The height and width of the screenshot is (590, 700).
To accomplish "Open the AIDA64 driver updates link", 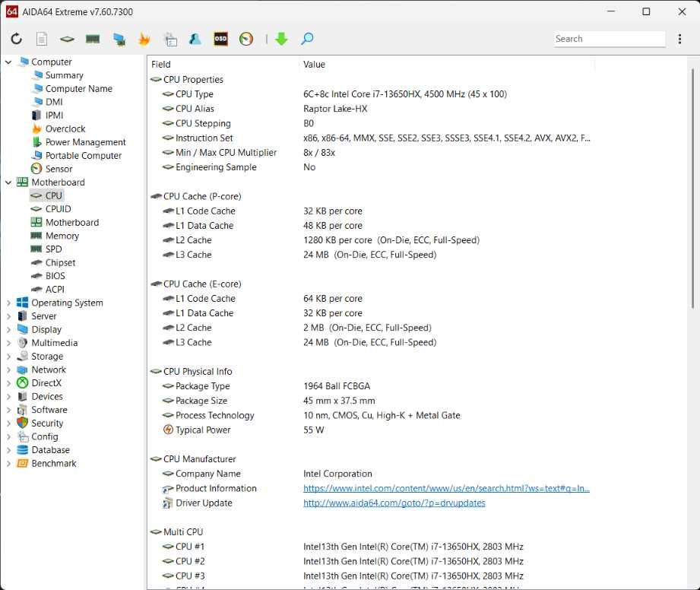I will coord(394,503).
